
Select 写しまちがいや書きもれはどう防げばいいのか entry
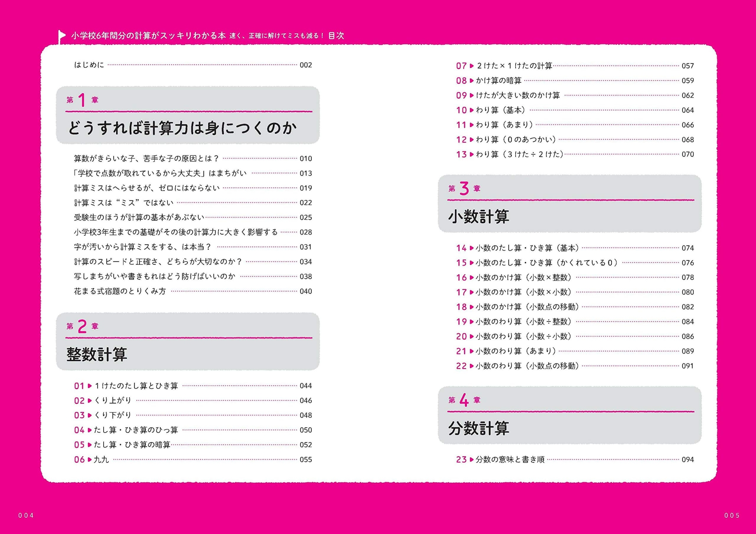pyautogui.click(x=193, y=276)
